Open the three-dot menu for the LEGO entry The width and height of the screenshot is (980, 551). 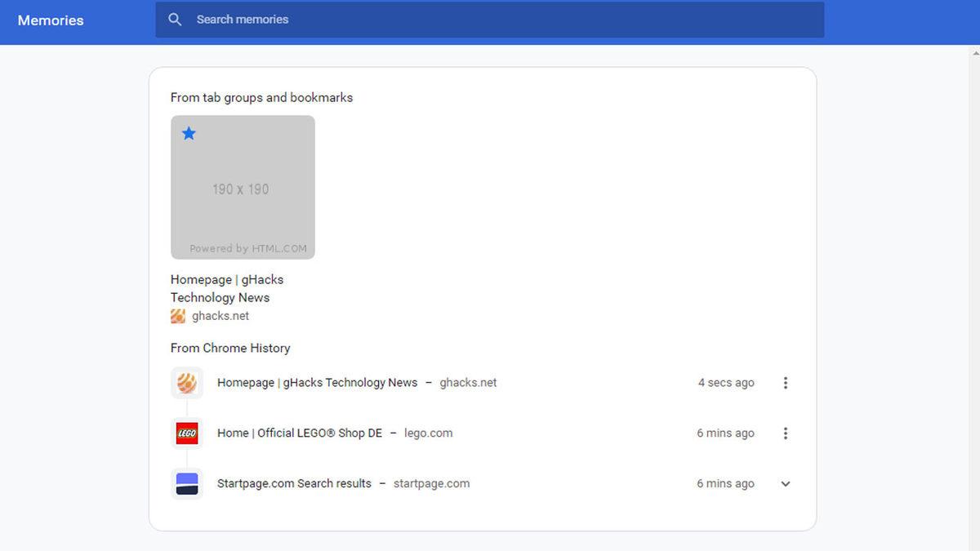[785, 433]
